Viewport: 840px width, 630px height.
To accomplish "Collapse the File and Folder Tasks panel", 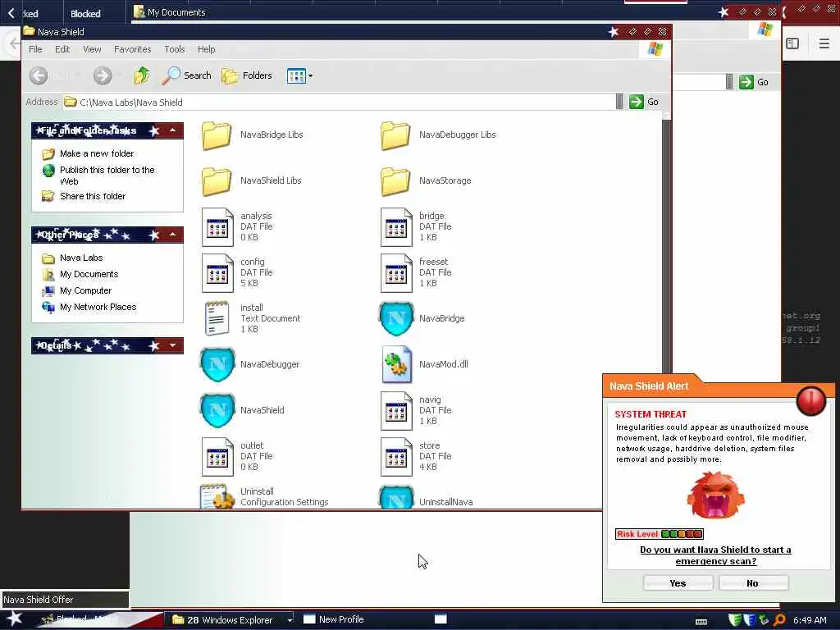I will [x=172, y=130].
